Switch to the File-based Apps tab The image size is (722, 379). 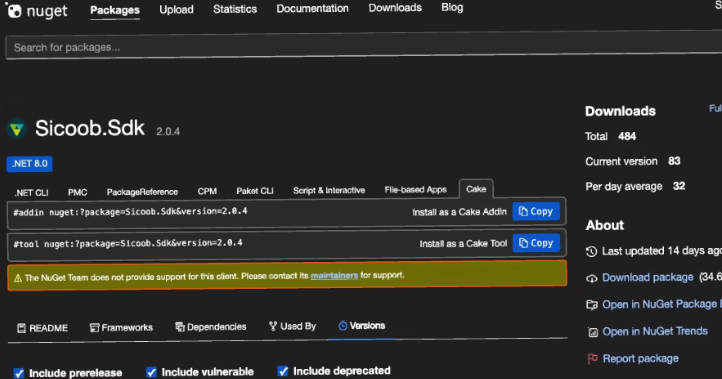(415, 190)
